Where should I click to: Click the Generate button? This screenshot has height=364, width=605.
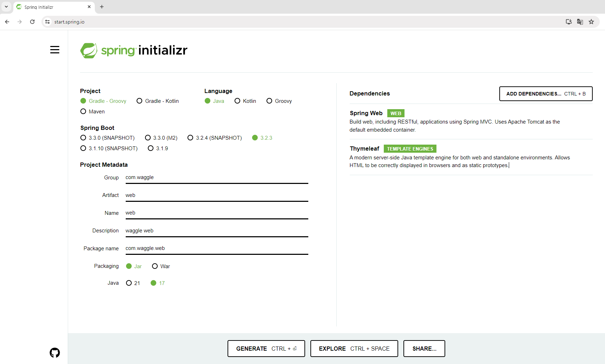pyautogui.click(x=266, y=349)
